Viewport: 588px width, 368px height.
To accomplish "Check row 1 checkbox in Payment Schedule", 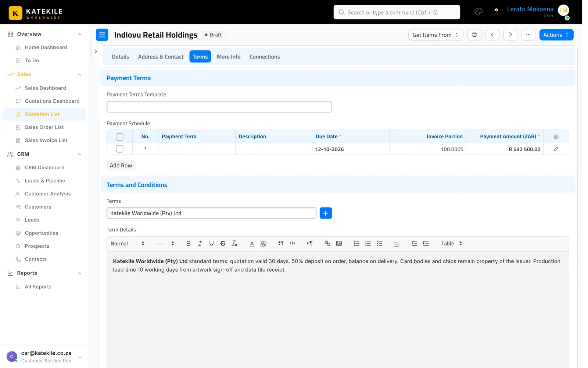I will click(x=119, y=149).
